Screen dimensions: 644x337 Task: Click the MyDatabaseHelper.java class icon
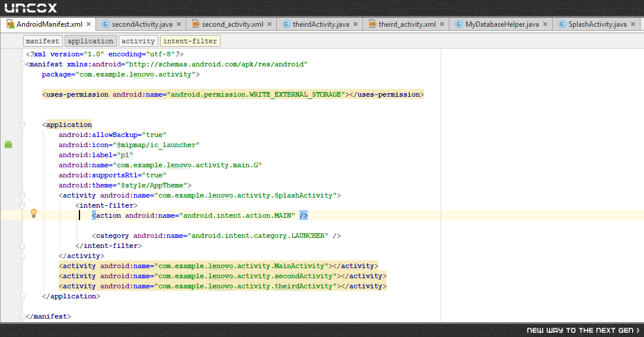coord(459,24)
